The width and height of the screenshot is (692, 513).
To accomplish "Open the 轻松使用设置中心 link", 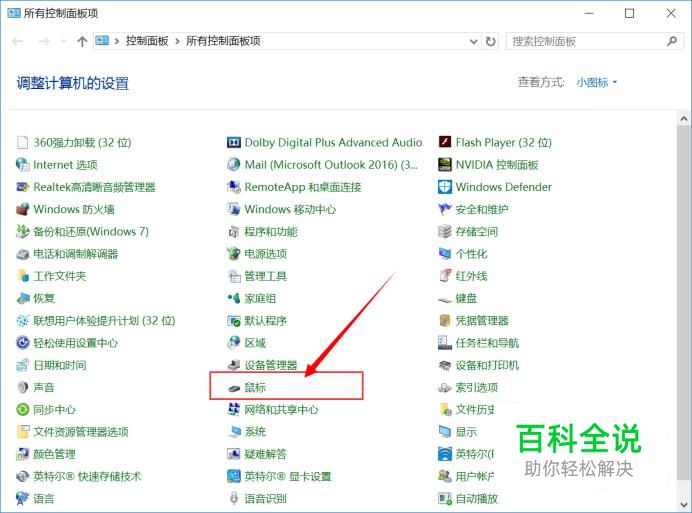I will (75, 343).
